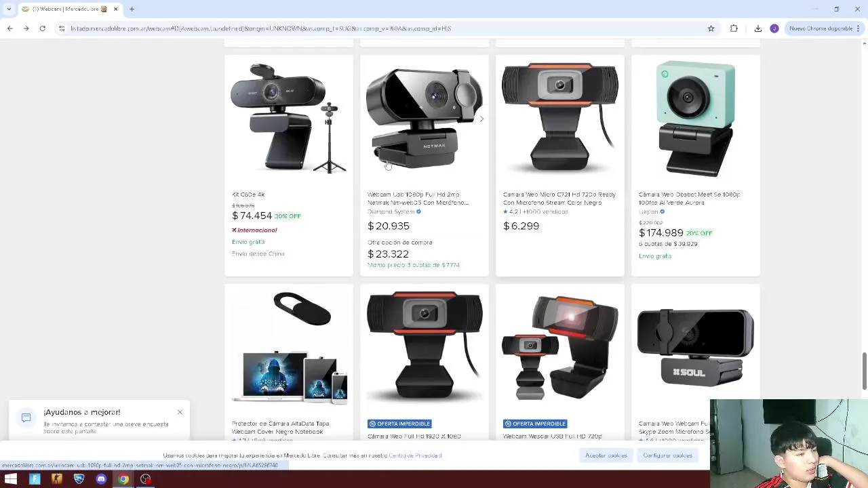Open the Kit C60e 4k product image

[289, 119]
